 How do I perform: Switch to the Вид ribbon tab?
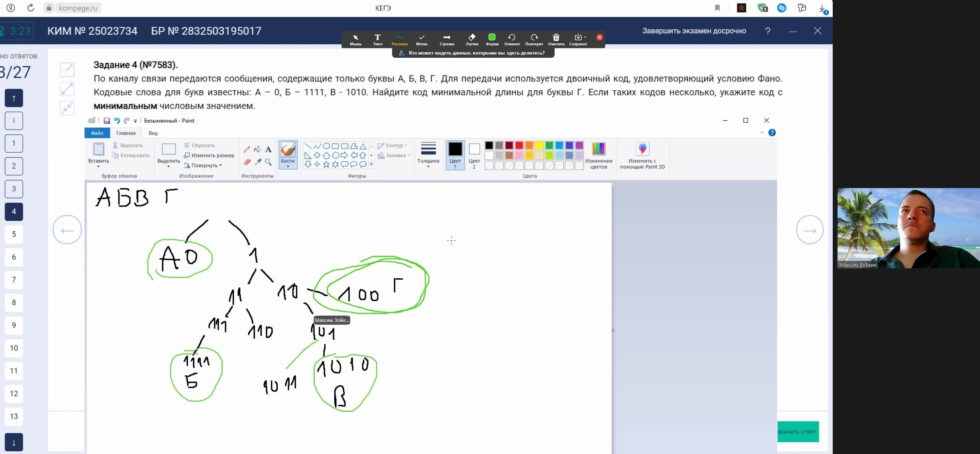tap(153, 133)
